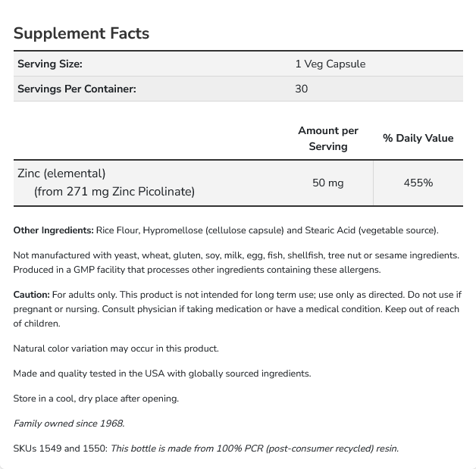476x469 pixels.
Task: Click the servings value 30
Action: [x=302, y=89]
